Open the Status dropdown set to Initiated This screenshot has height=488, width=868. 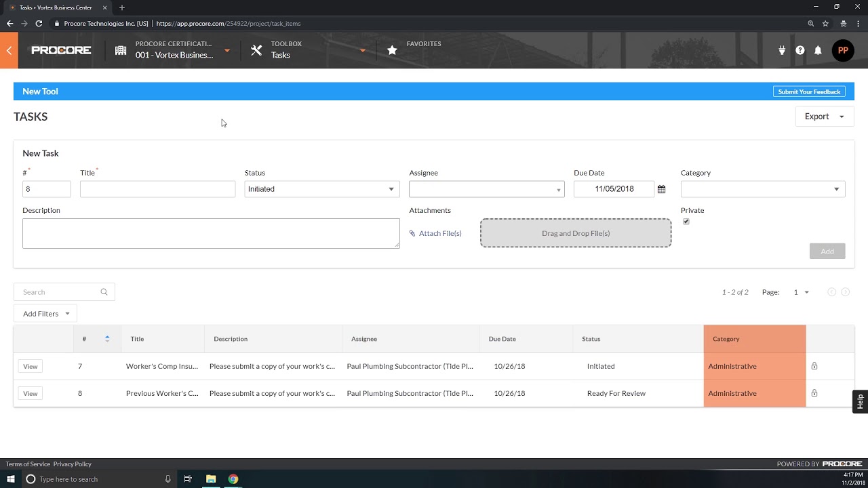pos(322,189)
